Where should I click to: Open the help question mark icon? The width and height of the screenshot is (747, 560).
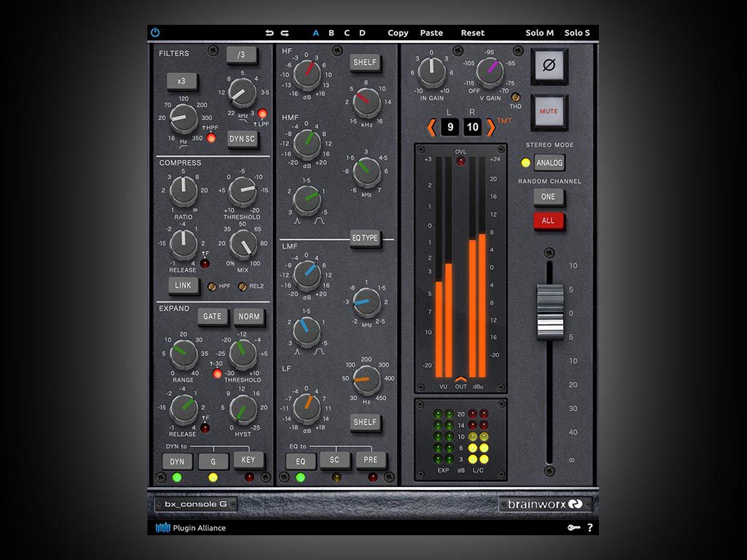click(589, 528)
